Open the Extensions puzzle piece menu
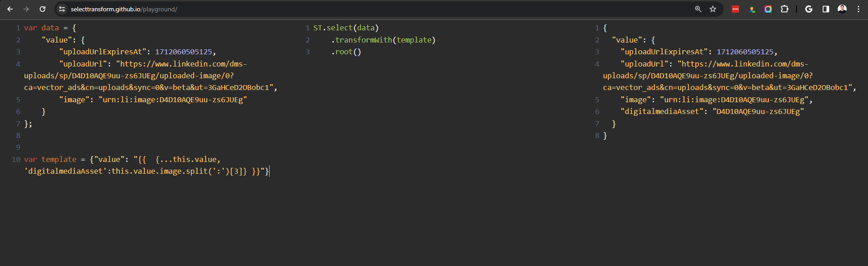 click(x=785, y=9)
